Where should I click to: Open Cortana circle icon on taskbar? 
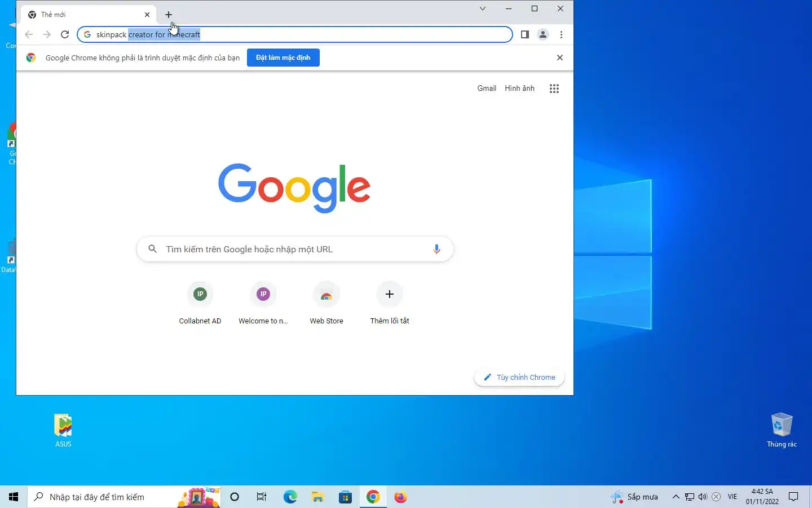[235, 497]
